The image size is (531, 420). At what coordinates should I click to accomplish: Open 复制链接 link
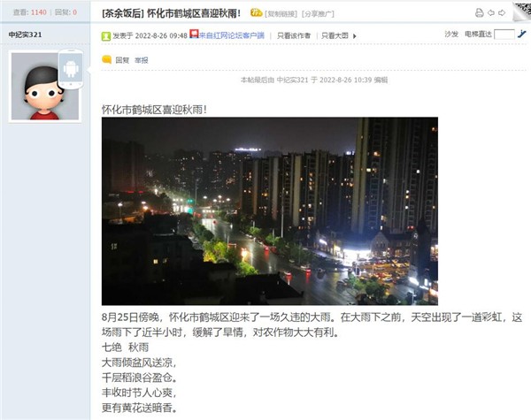(281, 14)
